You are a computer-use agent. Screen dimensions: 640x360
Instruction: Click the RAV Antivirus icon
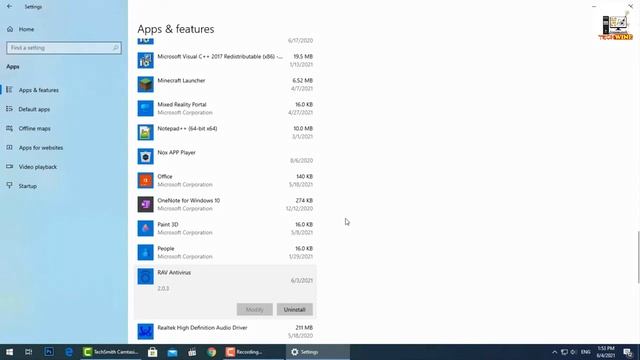coord(145,276)
